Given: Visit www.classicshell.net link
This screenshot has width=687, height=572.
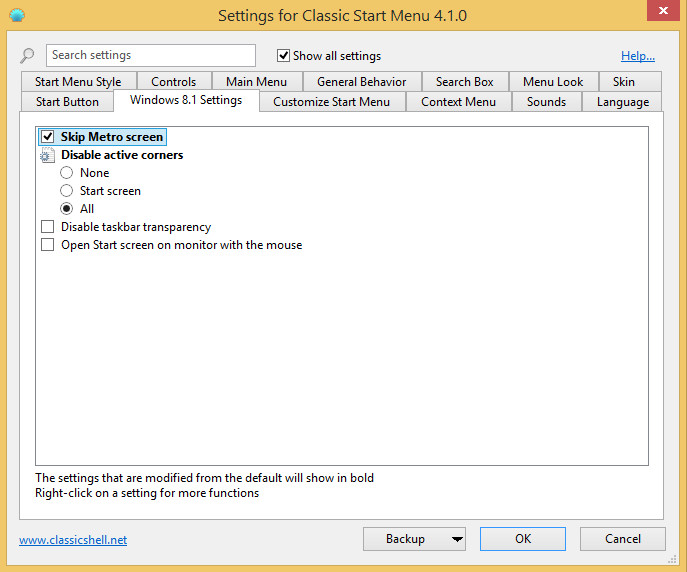Looking at the screenshot, I should [x=73, y=540].
